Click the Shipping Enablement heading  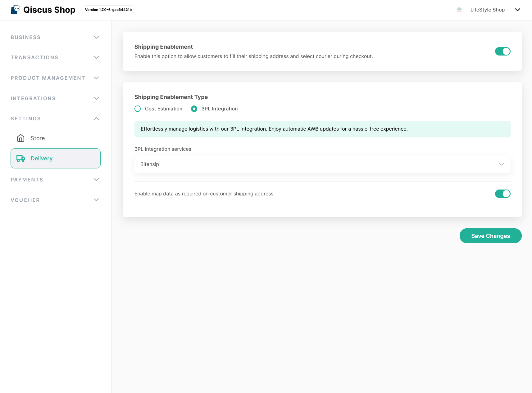pyautogui.click(x=164, y=47)
